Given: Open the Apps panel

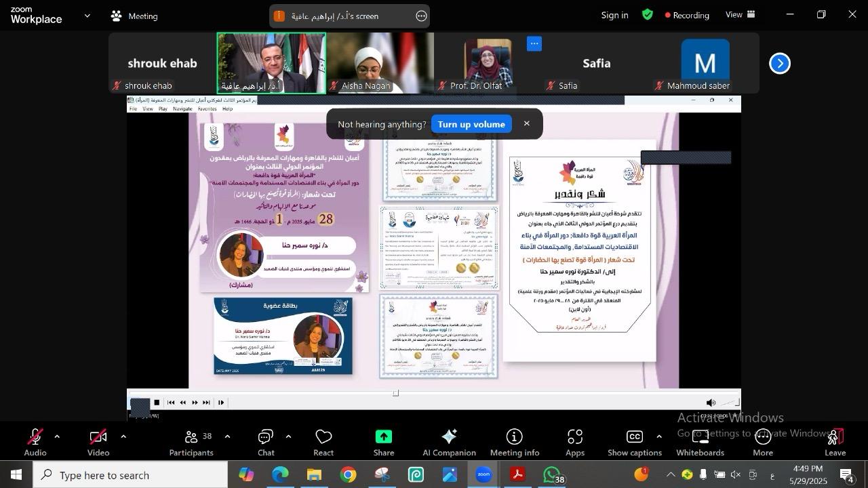Looking at the screenshot, I should pyautogui.click(x=575, y=442).
